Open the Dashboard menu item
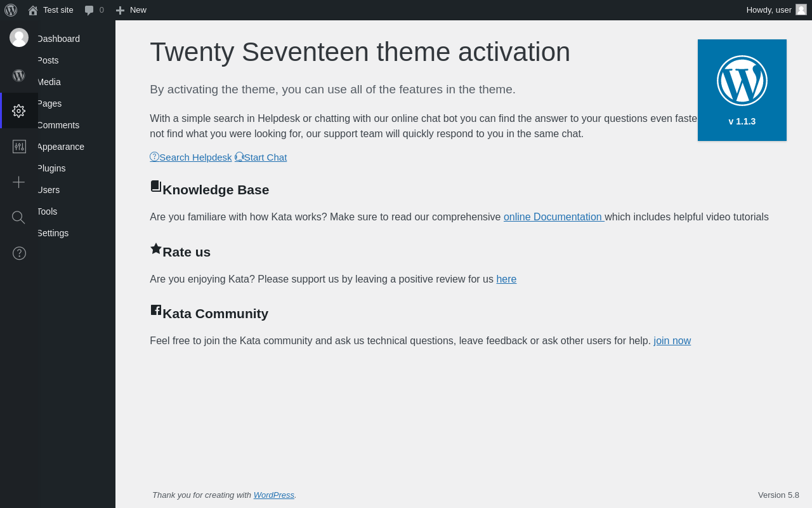The width and height of the screenshot is (812, 508). [x=58, y=39]
